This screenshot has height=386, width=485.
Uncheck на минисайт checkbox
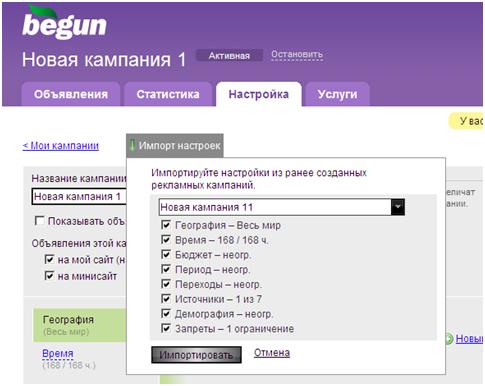(x=49, y=276)
